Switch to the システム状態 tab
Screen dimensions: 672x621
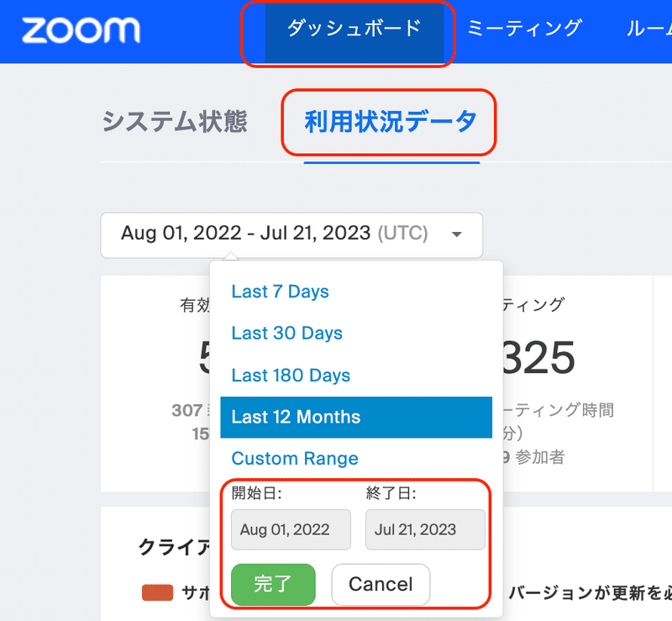(175, 121)
